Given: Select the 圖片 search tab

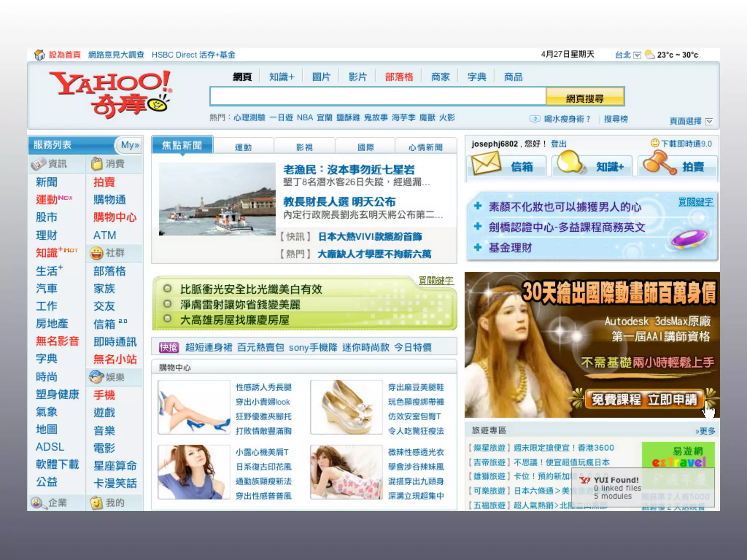Looking at the screenshot, I should [x=321, y=77].
